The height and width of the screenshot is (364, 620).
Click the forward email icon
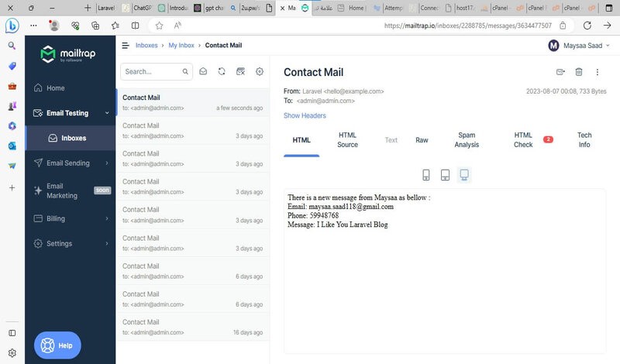[560, 72]
